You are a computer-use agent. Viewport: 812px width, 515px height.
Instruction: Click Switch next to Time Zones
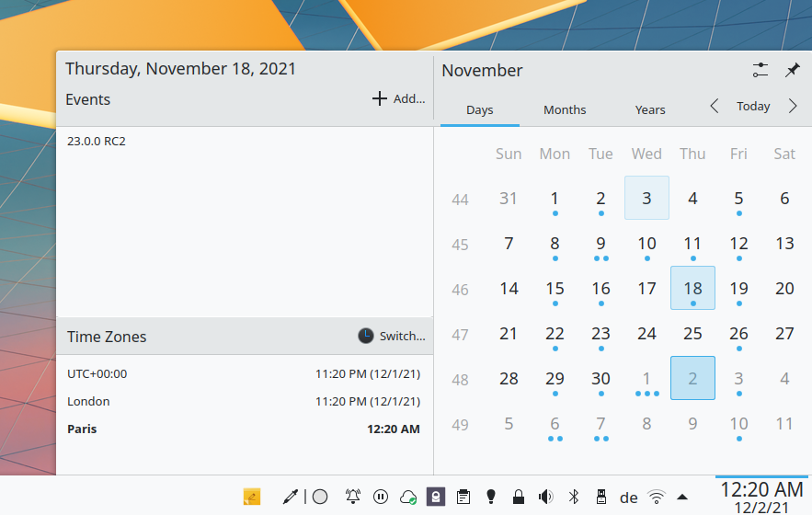[x=392, y=337]
